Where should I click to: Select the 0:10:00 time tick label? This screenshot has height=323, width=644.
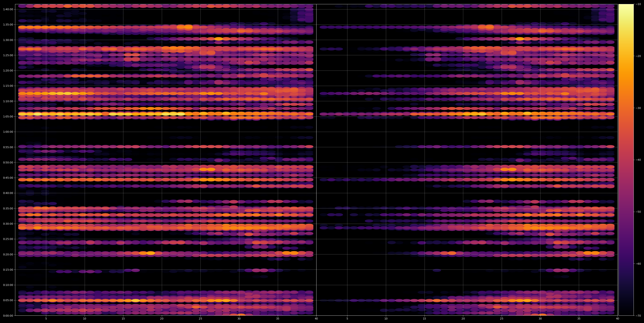8,285
